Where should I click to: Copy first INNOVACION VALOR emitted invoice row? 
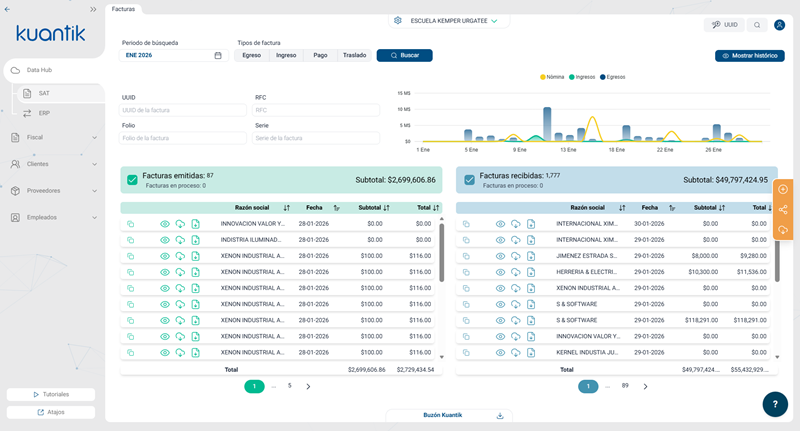(x=131, y=224)
